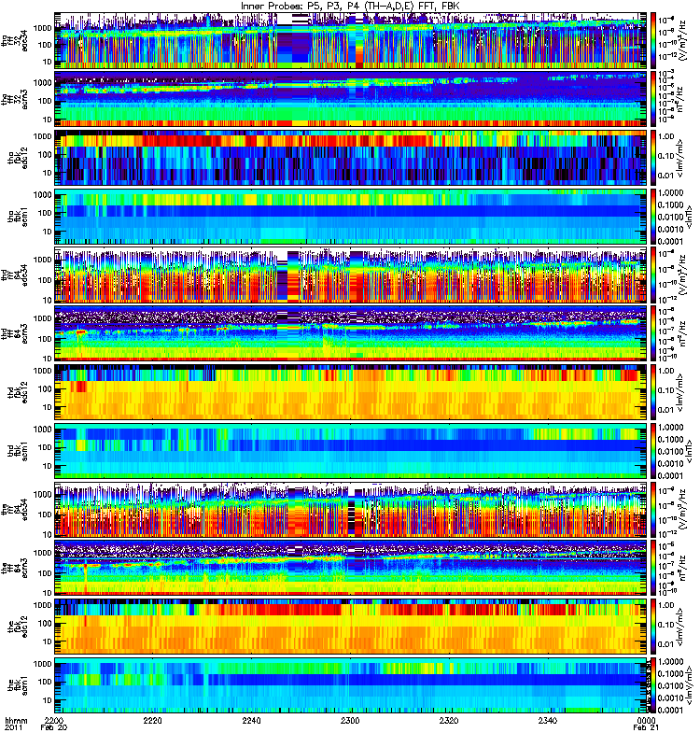The height and width of the screenshot is (747, 700).
Task: Select the tha fff 32 scm3 spectrogram panel
Action: click(x=351, y=99)
